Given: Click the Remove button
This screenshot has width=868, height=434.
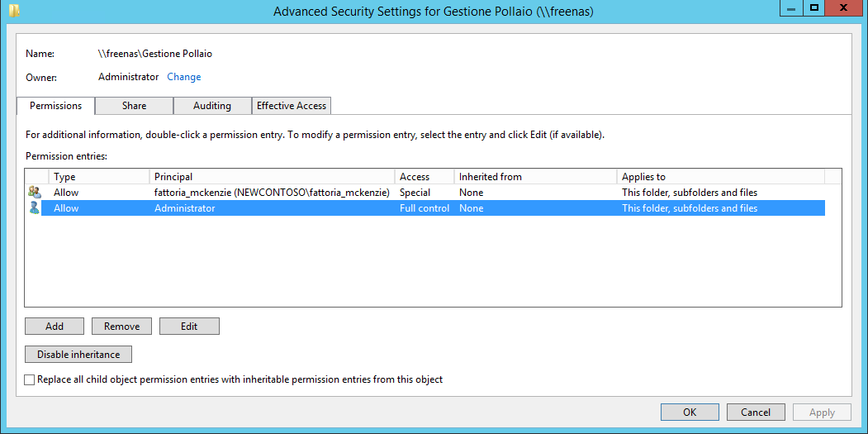Looking at the screenshot, I should (x=122, y=327).
